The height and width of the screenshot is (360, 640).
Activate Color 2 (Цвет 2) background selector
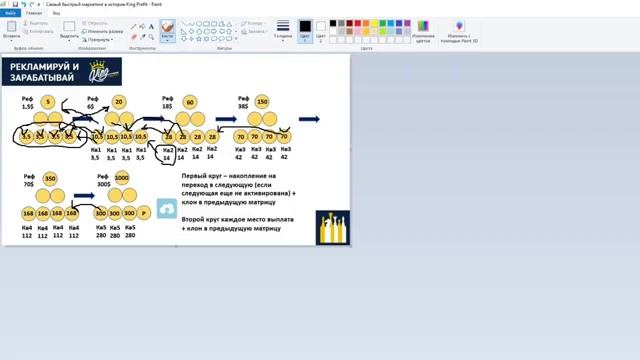(x=321, y=30)
